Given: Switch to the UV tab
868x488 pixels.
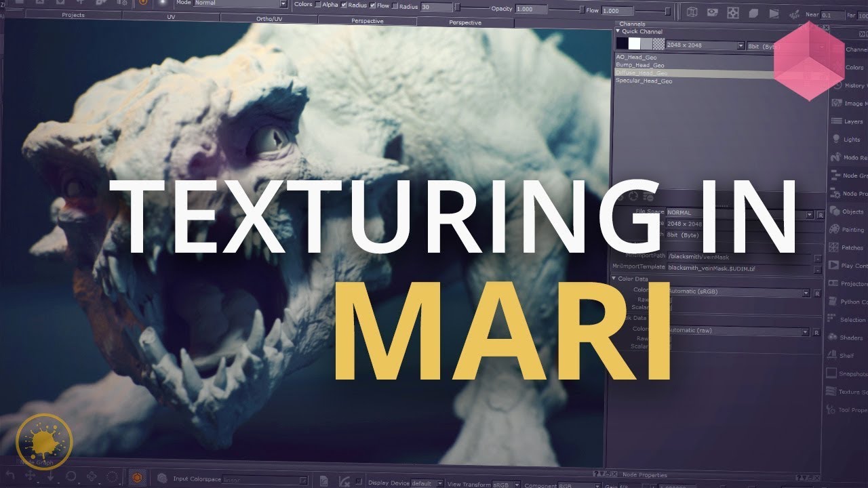Looking at the screenshot, I should tap(171, 17).
